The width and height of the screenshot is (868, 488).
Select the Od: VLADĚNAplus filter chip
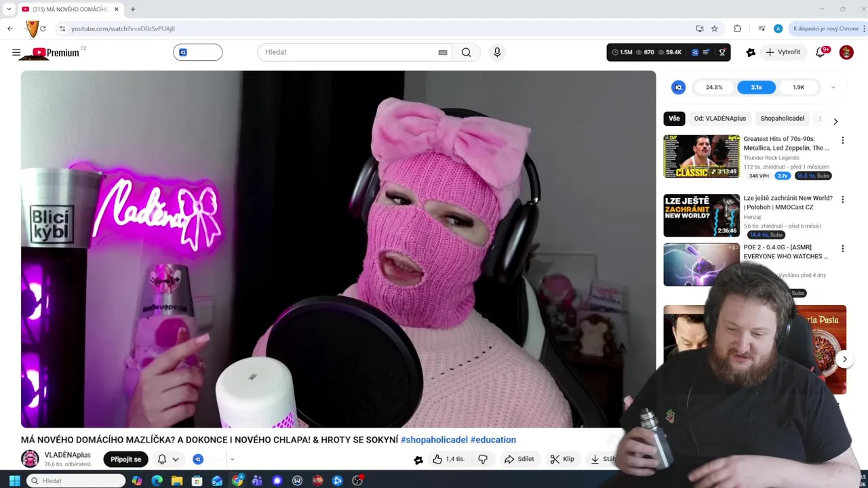719,118
